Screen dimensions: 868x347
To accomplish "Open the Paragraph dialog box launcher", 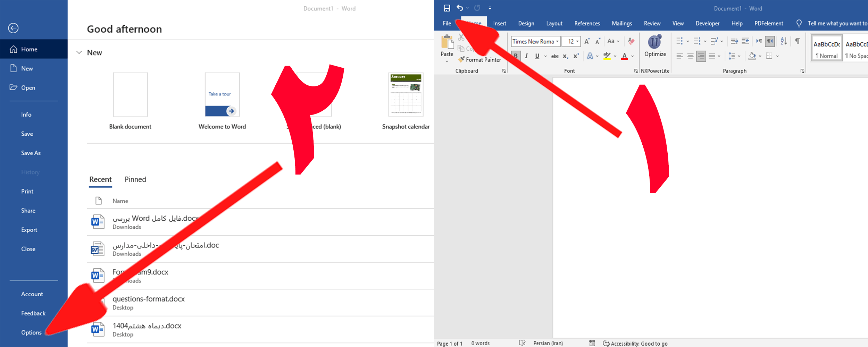I will pos(802,71).
